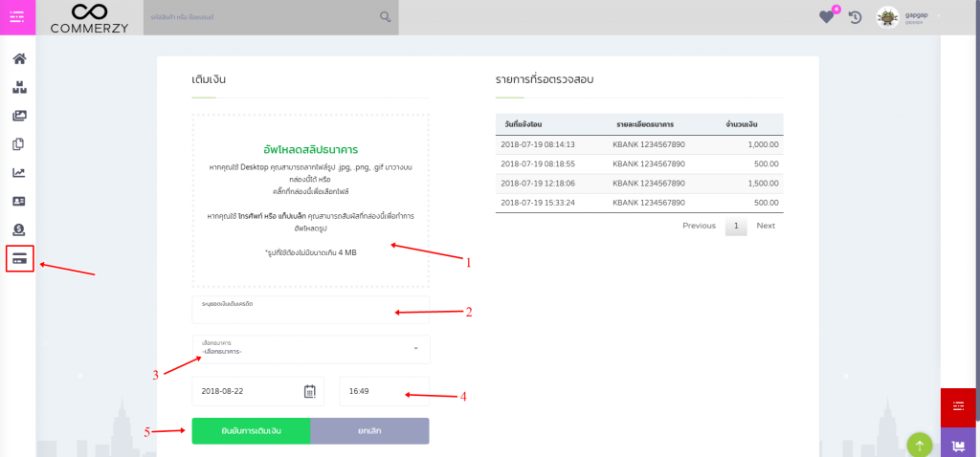Open the credit card sidebar icon
This screenshot has height=457, width=980.
(19, 258)
